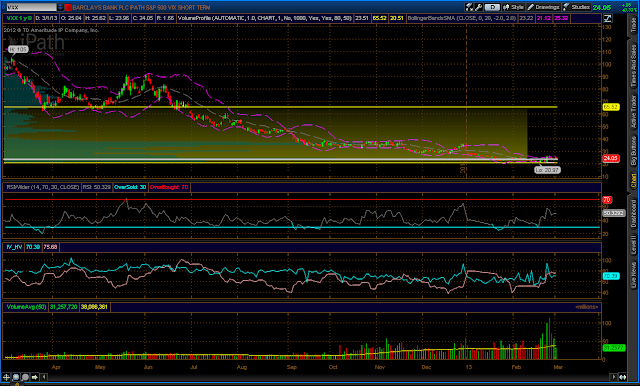640x386 pixels.
Task: Open the chart Style menu
Action: point(514,7)
